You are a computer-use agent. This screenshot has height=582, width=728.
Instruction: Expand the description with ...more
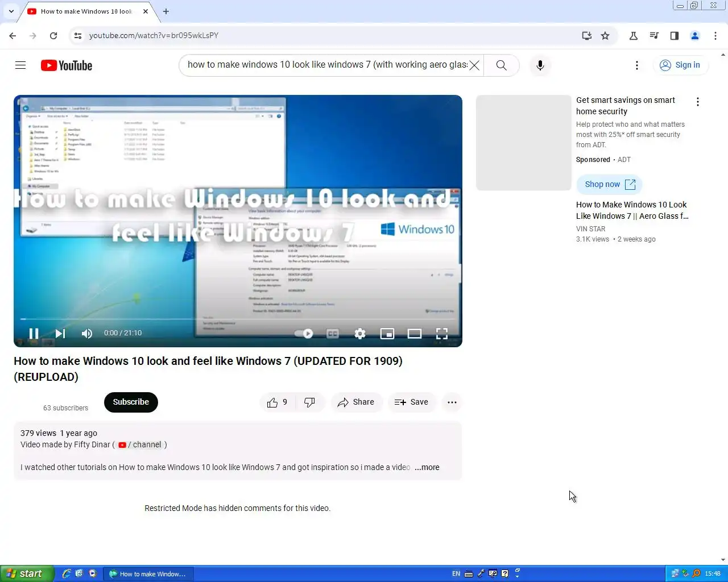point(427,467)
